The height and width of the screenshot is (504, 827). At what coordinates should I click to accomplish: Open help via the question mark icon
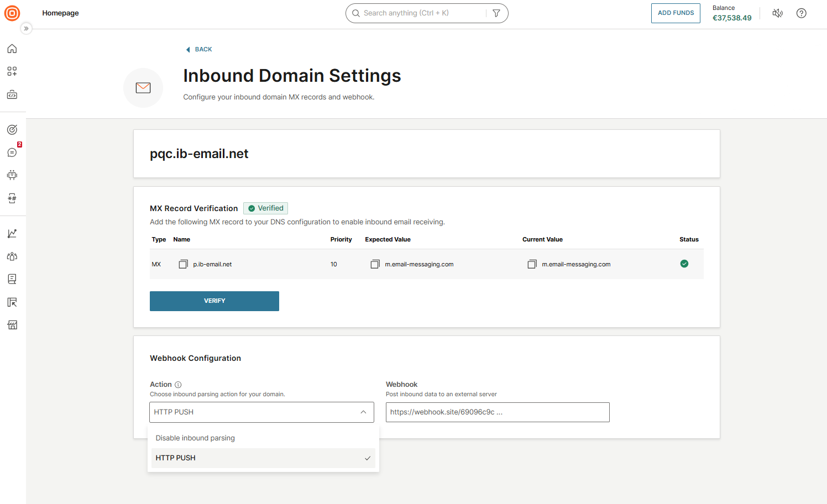(801, 13)
